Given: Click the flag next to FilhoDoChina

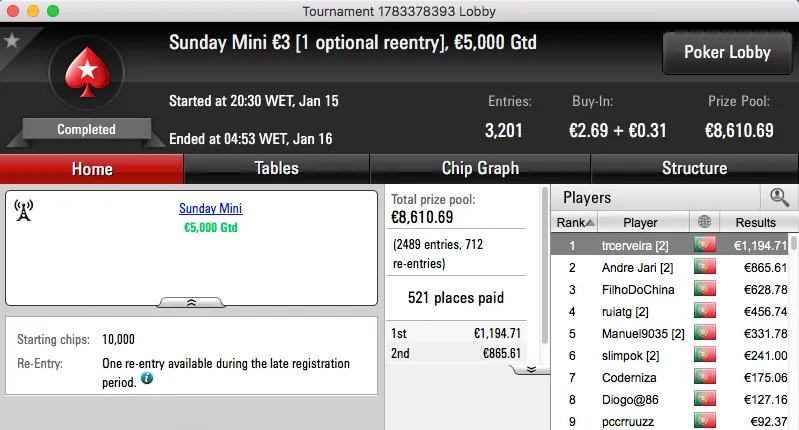Looking at the screenshot, I should point(706,290).
